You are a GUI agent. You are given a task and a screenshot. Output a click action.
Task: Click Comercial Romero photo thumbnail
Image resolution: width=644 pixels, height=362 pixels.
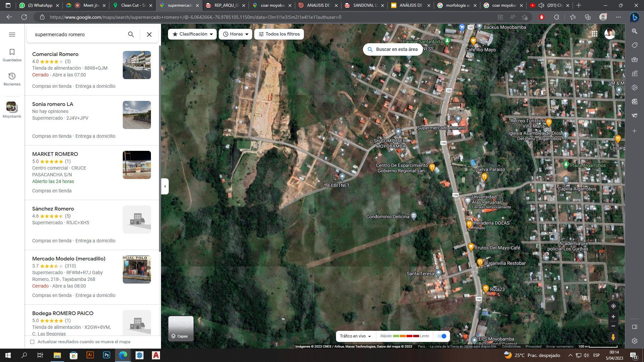point(137,65)
